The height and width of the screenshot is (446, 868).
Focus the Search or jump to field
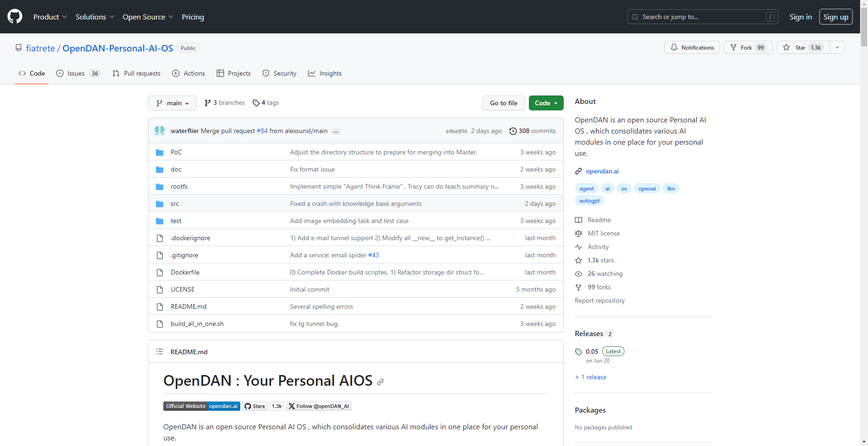tap(702, 17)
